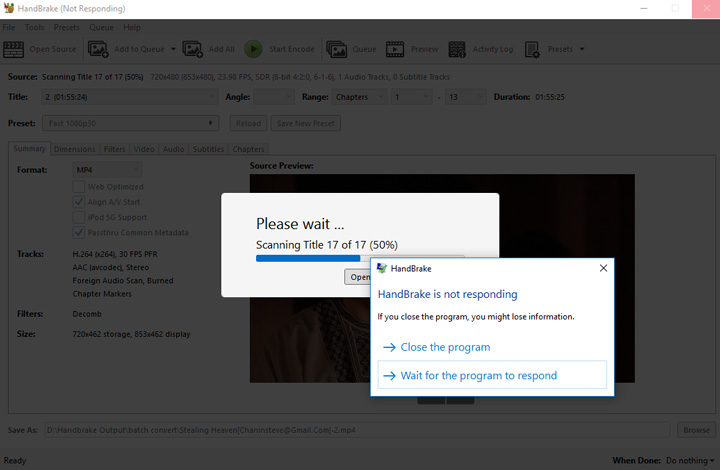Open the Preset selector Fast 1080p30

tap(130, 123)
